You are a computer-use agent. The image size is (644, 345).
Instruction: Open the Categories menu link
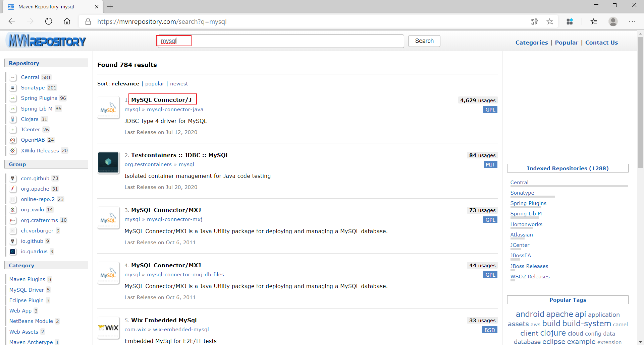532,43
